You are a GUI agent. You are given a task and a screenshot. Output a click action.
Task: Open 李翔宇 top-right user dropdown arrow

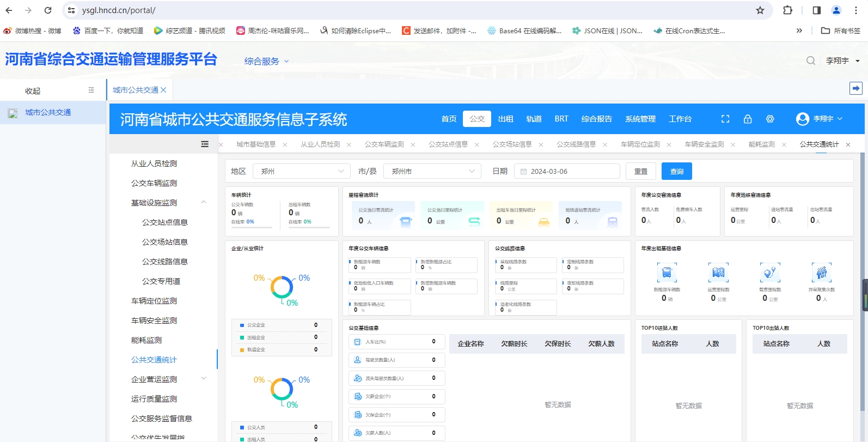point(858,61)
